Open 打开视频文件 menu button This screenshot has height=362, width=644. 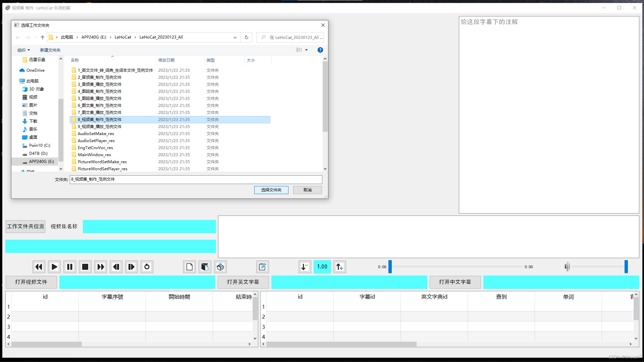[x=31, y=282]
